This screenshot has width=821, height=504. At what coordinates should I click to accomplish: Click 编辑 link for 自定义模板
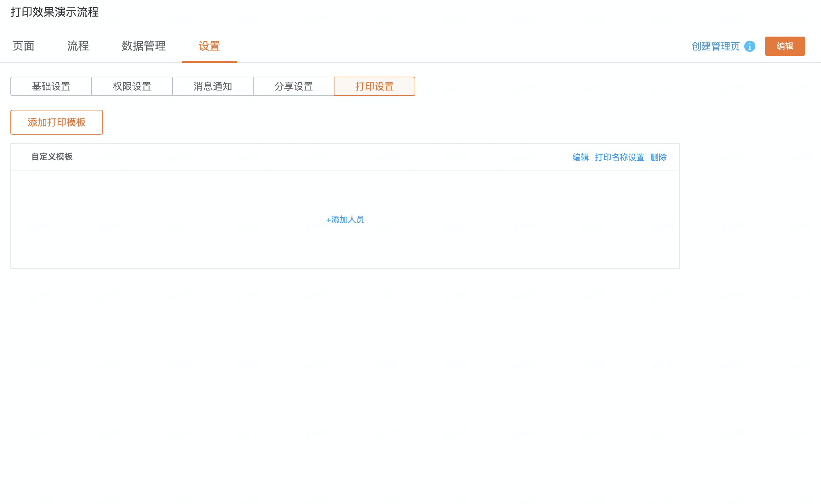pos(581,157)
